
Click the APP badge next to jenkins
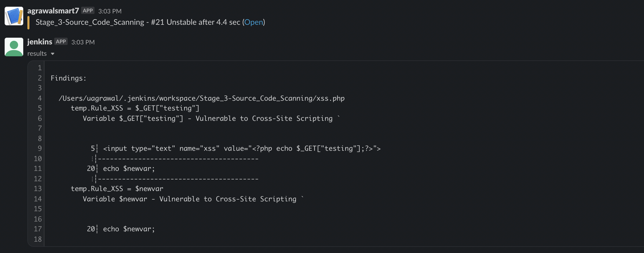61,42
